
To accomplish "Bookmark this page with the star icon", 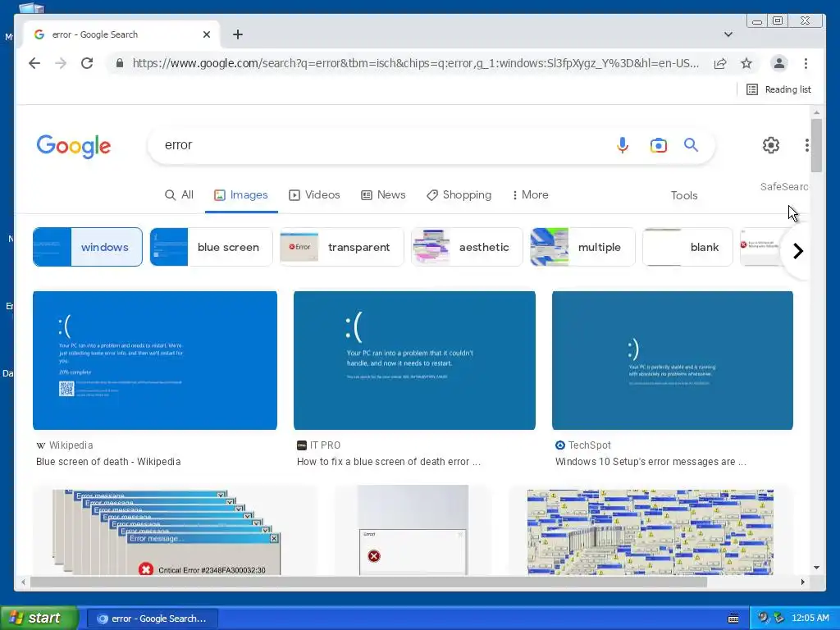I will [746, 63].
